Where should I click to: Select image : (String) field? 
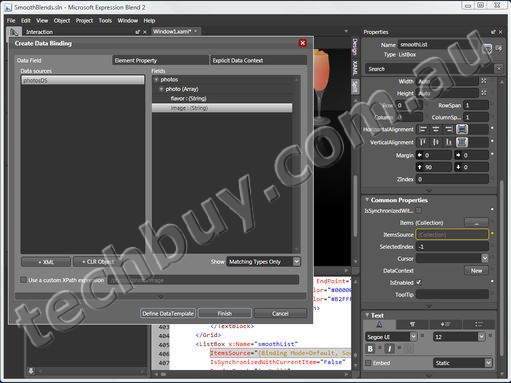click(222, 108)
